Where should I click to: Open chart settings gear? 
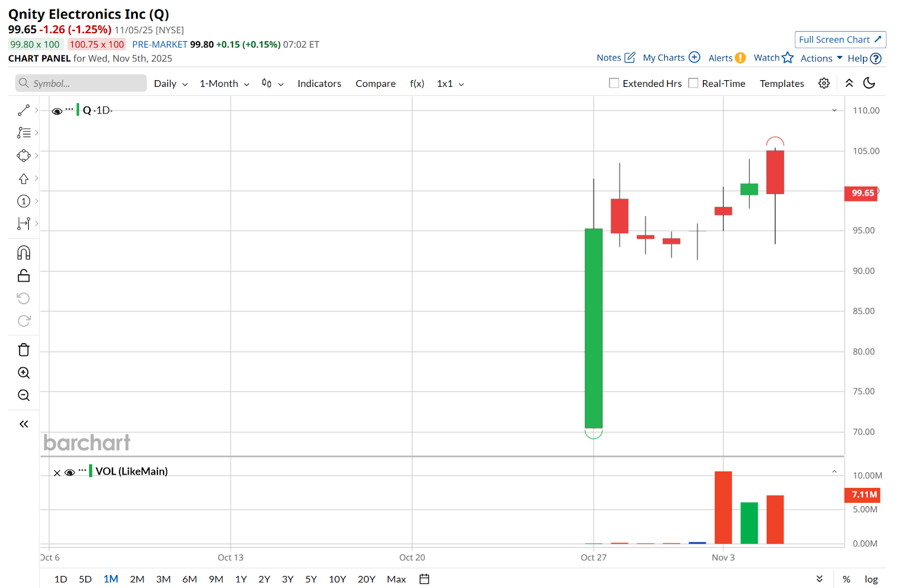(824, 84)
